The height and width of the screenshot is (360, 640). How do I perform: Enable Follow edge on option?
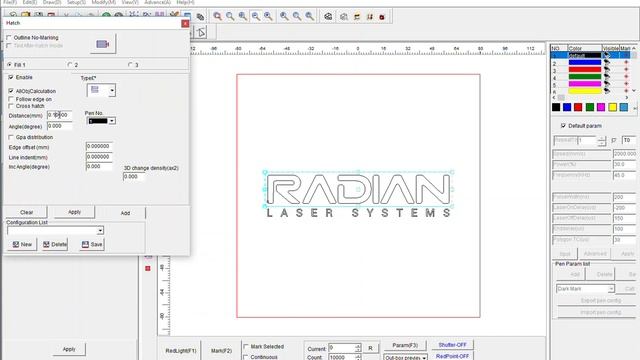(11, 99)
